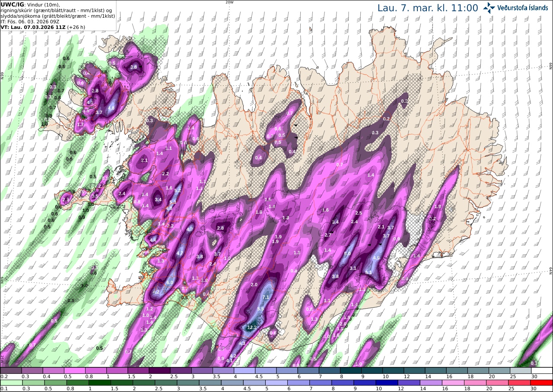Select the UWC/IG model title line
Screen dimensions: 553x392
(x=30, y=4)
